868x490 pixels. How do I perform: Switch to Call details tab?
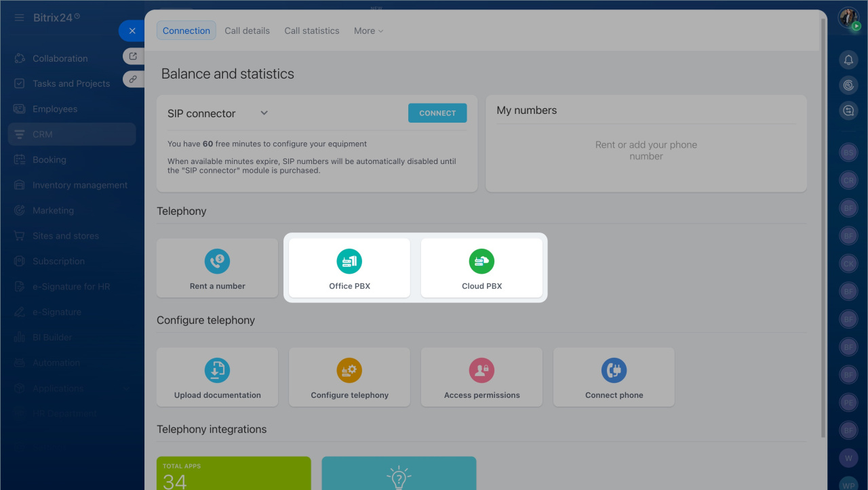tap(247, 30)
